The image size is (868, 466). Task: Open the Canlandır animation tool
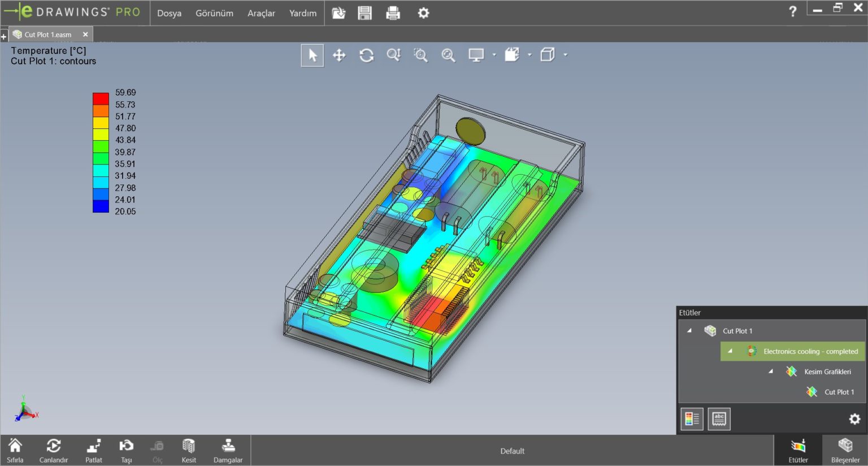coord(53,450)
